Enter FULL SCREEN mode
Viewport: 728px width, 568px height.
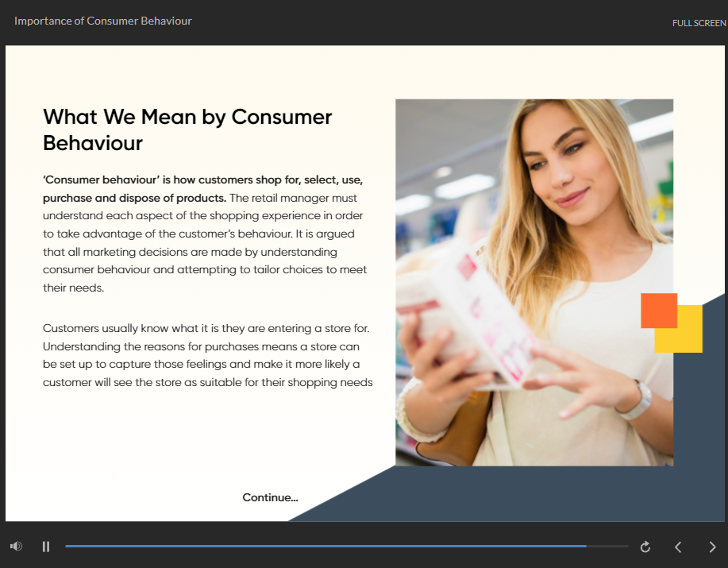(x=699, y=23)
